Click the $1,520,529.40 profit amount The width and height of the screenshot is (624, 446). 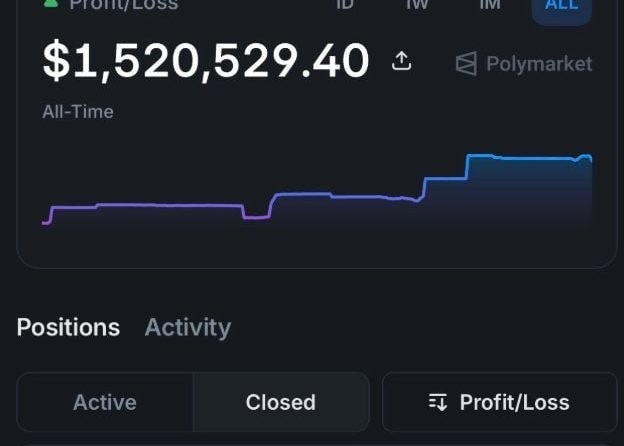pyautogui.click(x=205, y=62)
